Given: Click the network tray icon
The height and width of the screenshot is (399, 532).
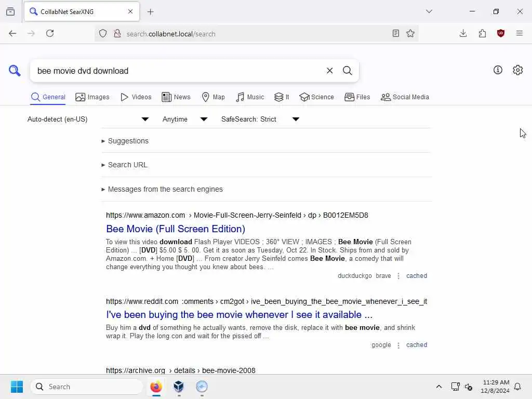Looking at the screenshot, I should click(455, 387).
